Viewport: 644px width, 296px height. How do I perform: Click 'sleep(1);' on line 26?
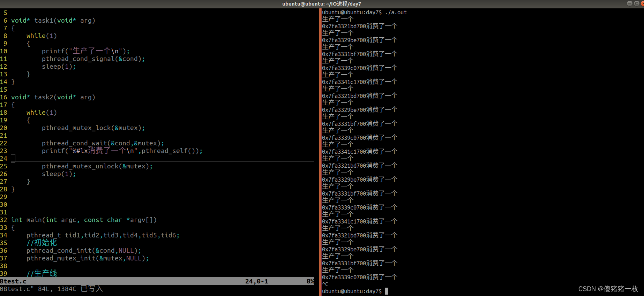(59, 174)
